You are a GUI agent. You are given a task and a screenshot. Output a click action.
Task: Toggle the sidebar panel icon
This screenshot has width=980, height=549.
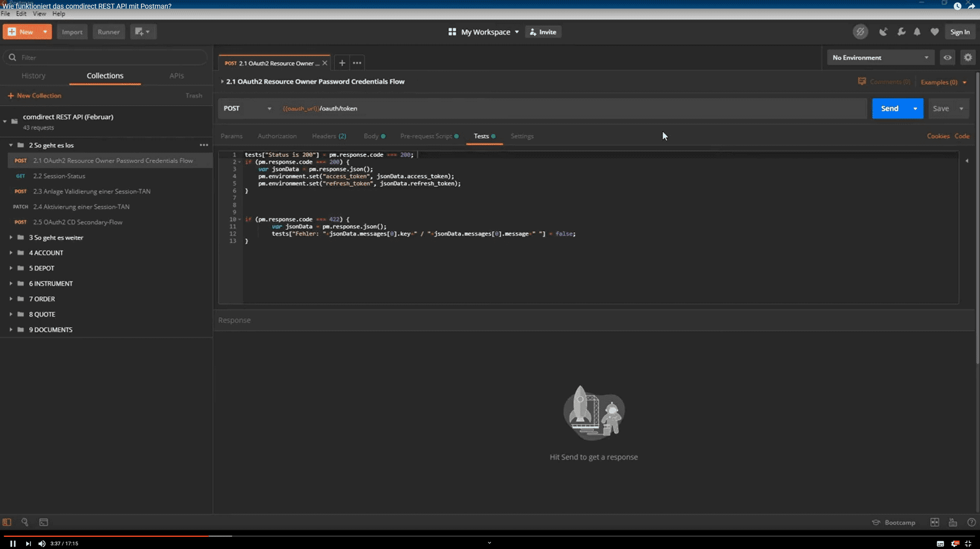point(7,522)
